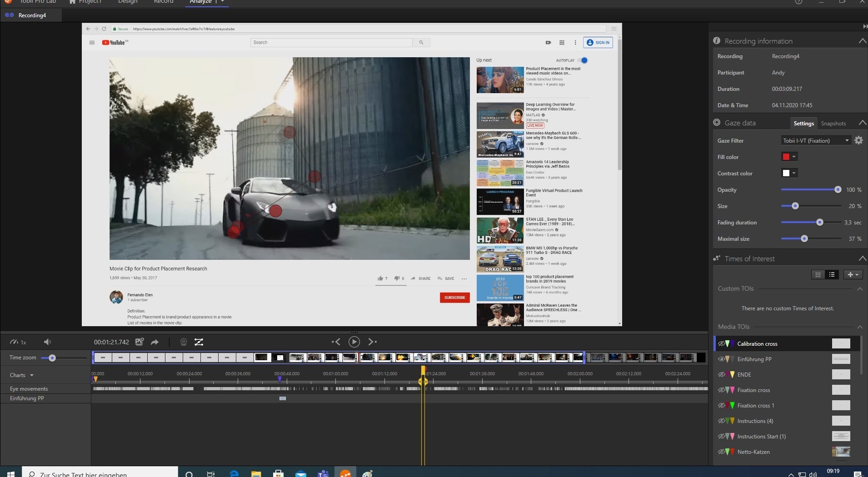Viewport: 868px width, 477px height.
Task: Open the Gaze Filter Tobii I-VT dropdown
Action: pyautogui.click(x=815, y=140)
